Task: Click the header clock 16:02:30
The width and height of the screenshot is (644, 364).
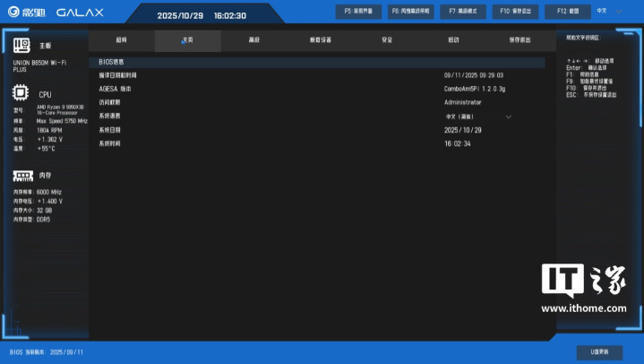Action: pyautogui.click(x=230, y=15)
